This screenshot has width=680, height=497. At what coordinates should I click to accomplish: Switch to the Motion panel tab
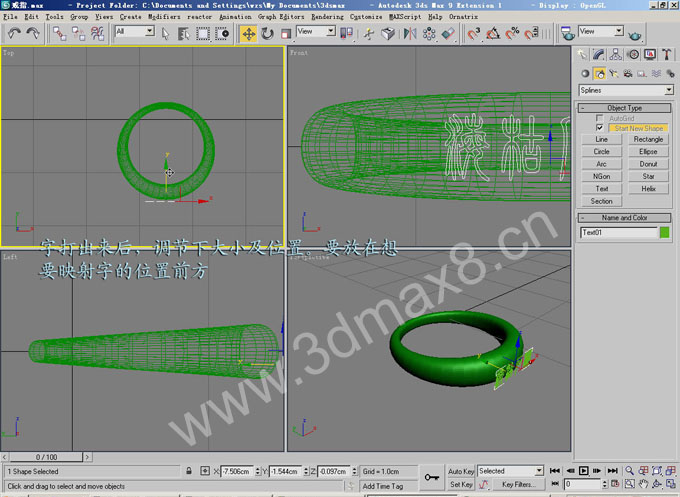(633, 54)
